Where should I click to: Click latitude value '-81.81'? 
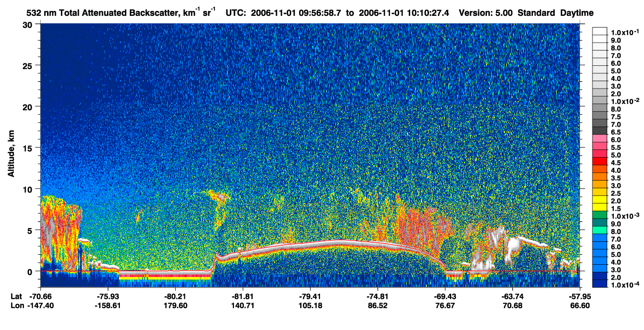pyautogui.click(x=243, y=296)
